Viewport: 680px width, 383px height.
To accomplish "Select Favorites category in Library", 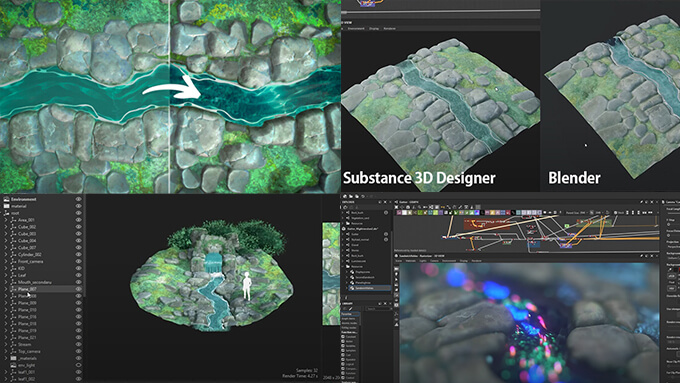I will [x=350, y=314].
